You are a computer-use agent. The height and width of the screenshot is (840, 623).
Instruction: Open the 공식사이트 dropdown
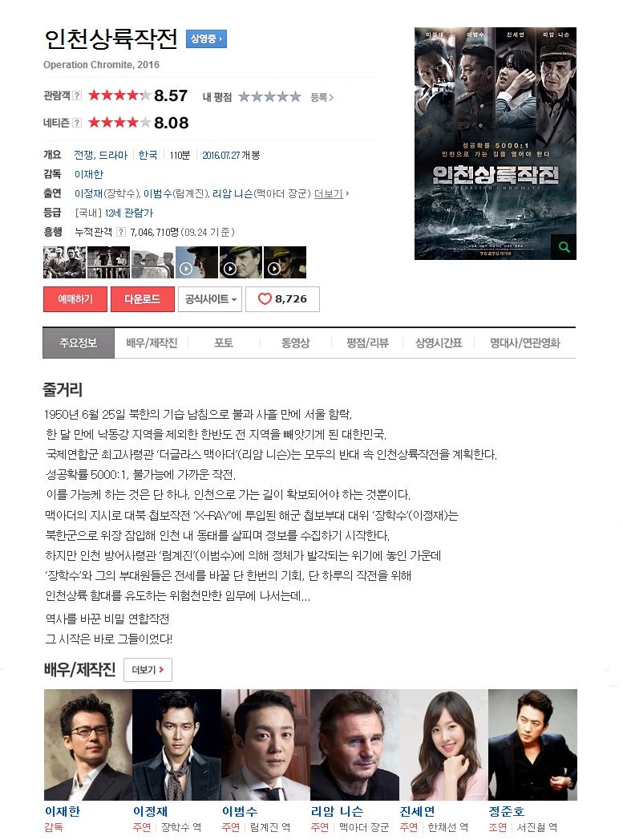click(x=210, y=299)
